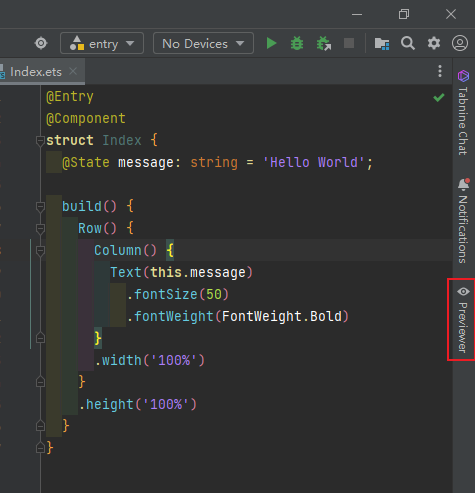Image resolution: width=475 pixels, height=493 pixels.
Task: Run the app with green play button
Action: 271,43
